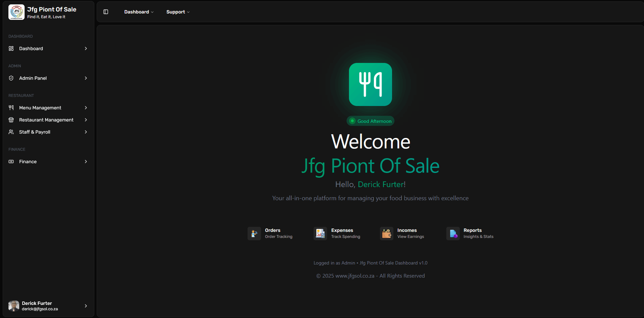Select the Incomes wallet icon
Viewport: 644px width, 318px height.
pyautogui.click(x=386, y=233)
